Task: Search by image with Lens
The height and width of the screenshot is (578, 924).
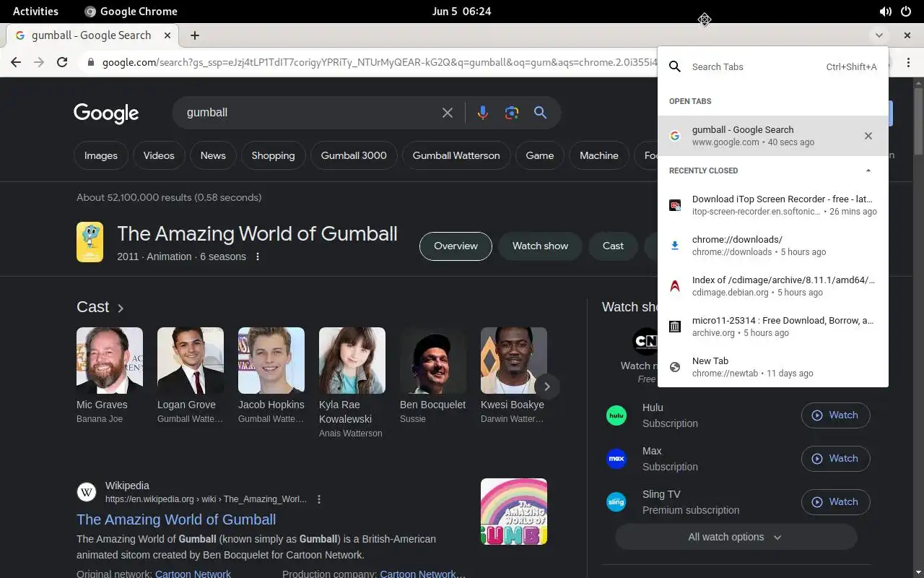Action: coord(512,113)
